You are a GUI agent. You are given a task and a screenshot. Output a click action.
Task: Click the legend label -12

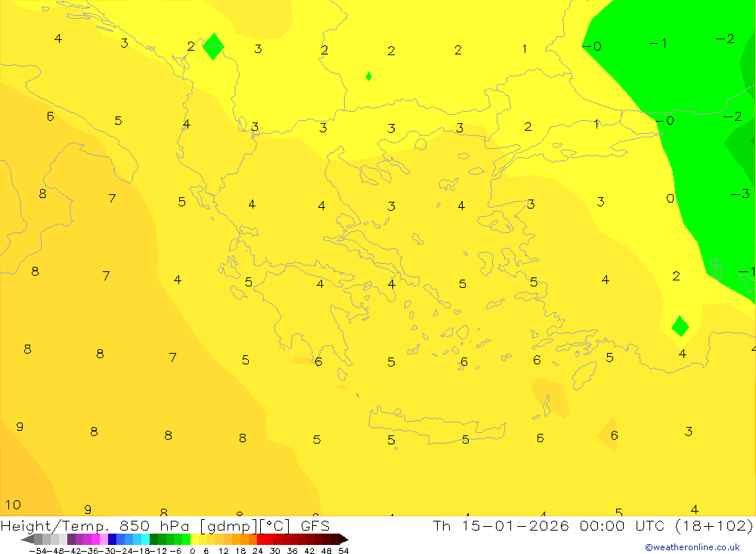(158, 551)
